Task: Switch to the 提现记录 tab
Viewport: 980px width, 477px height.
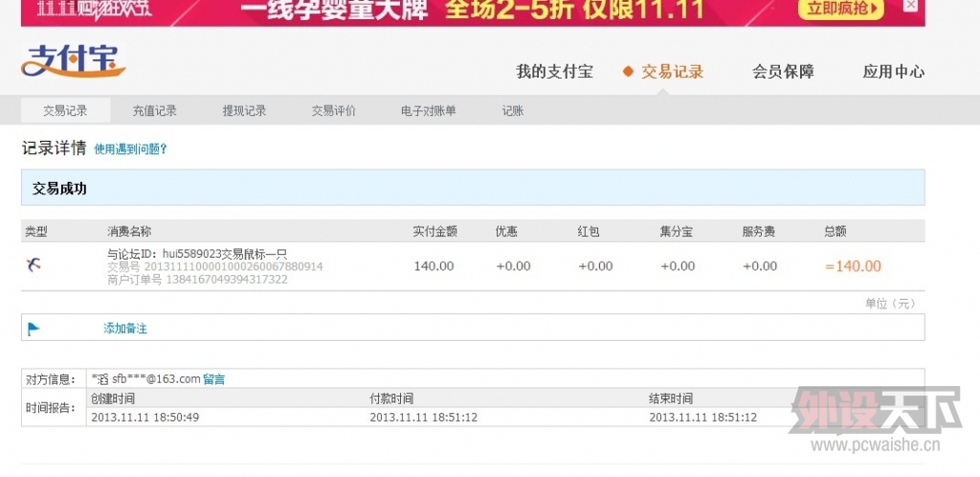Action: click(244, 111)
